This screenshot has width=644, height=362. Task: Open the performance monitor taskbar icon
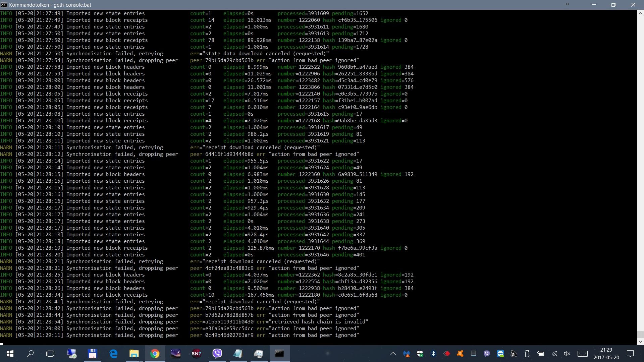(259, 354)
